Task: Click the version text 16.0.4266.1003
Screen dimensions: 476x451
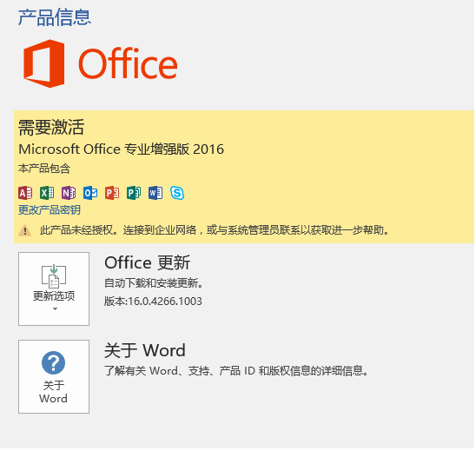Action: [x=165, y=302]
